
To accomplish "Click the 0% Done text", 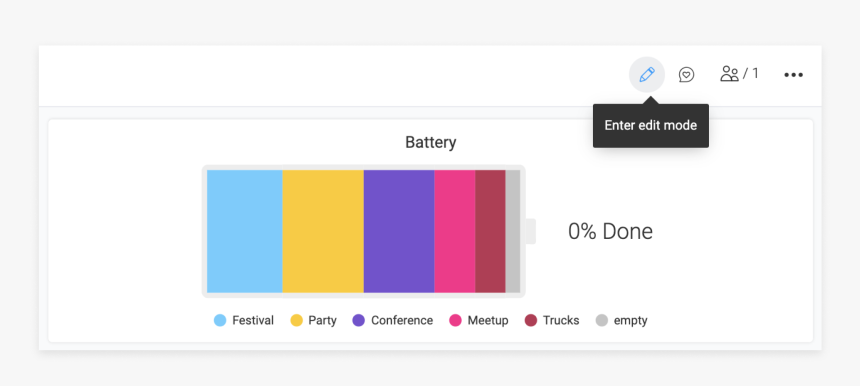I will click(610, 232).
